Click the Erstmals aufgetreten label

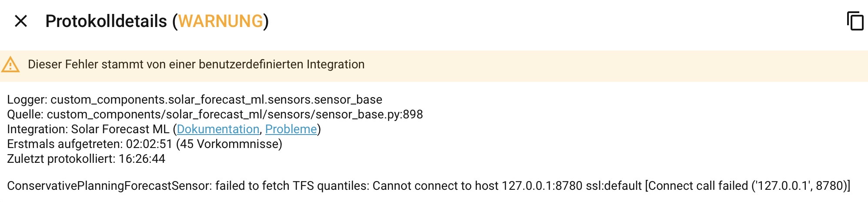click(65, 144)
